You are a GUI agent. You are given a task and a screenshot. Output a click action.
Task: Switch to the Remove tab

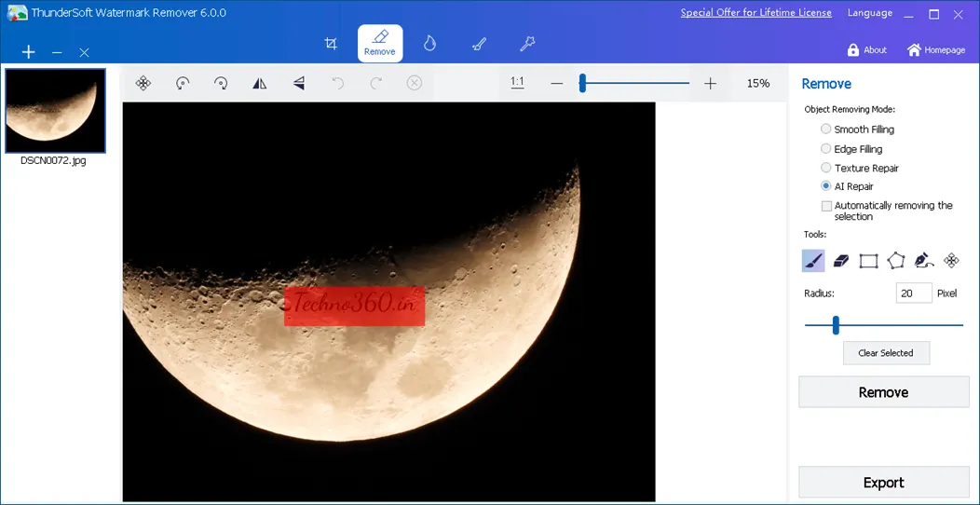(380, 43)
